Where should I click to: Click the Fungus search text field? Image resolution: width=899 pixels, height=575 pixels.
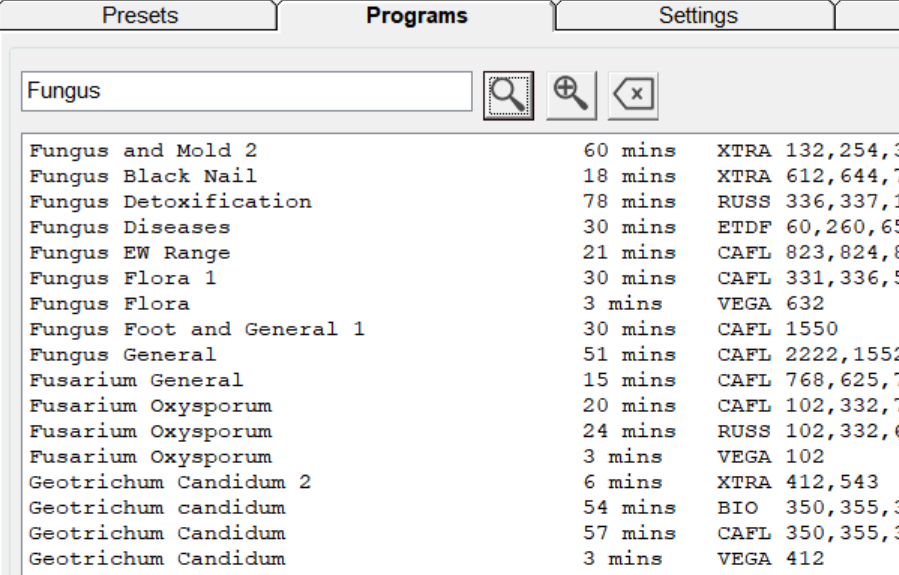(x=247, y=92)
